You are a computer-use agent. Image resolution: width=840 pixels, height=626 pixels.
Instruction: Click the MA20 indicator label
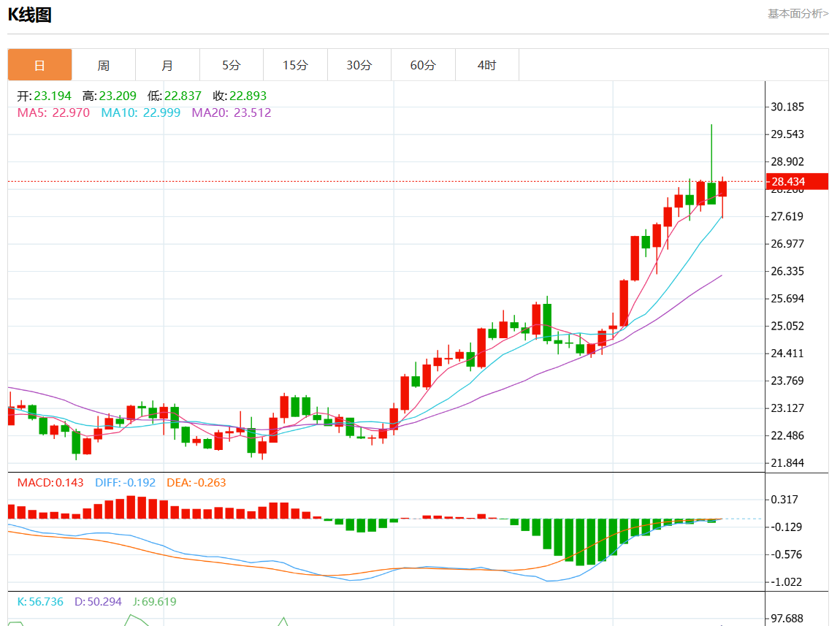pos(231,112)
